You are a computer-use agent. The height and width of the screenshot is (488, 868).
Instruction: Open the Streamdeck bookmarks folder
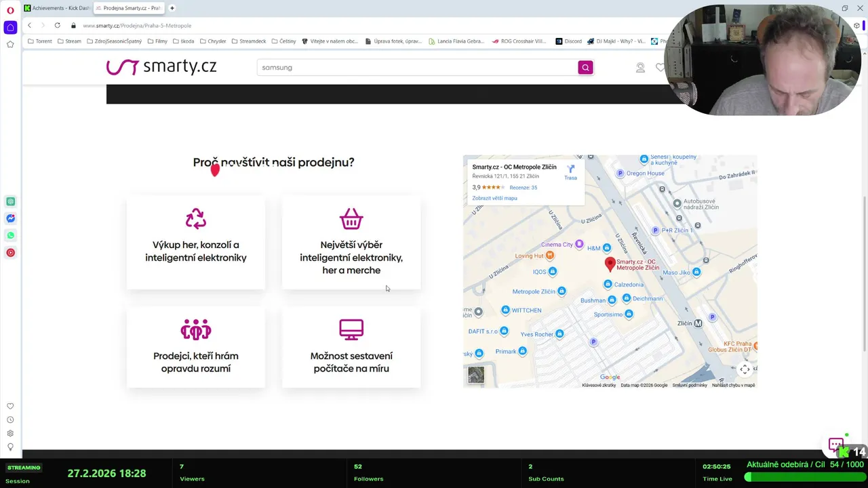click(x=249, y=41)
